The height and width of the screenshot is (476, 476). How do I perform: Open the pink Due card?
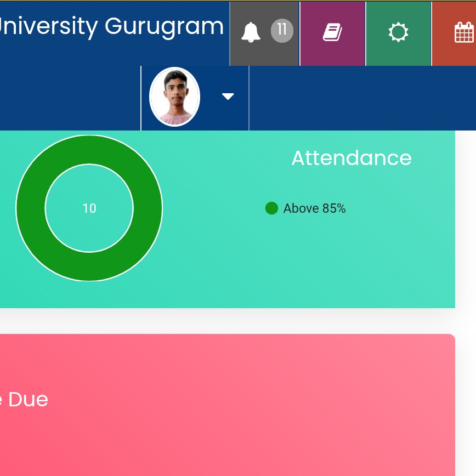(x=228, y=405)
